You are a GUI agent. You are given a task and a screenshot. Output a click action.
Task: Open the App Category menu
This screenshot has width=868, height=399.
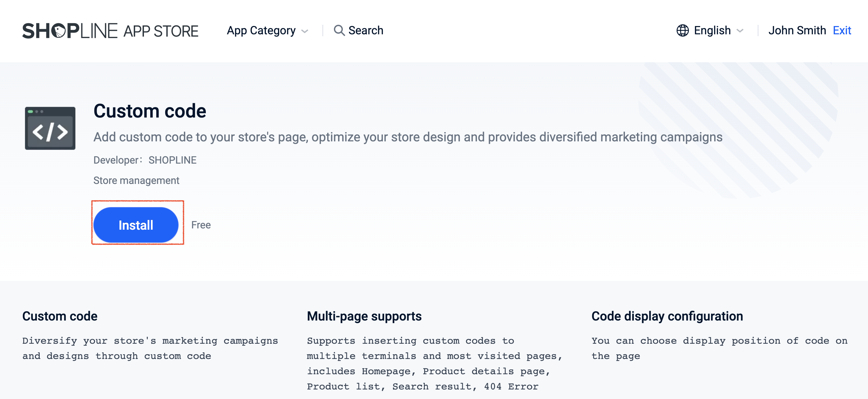coord(261,30)
